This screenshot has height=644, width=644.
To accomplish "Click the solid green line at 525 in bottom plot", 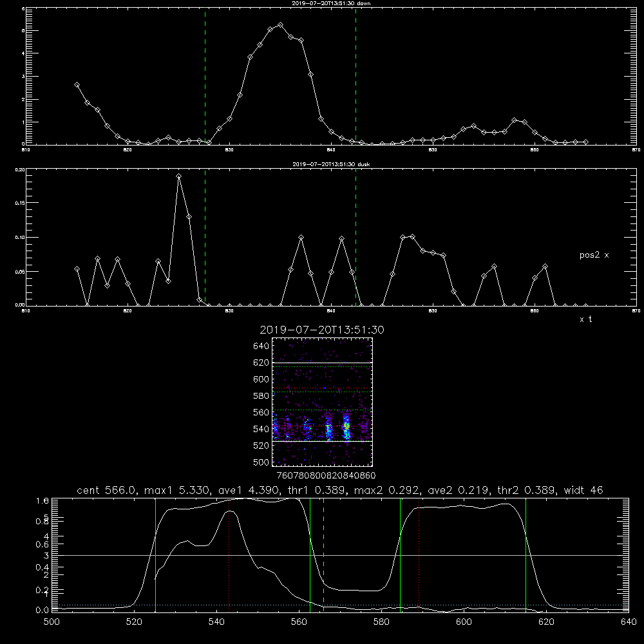I will [x=155, y=554].
